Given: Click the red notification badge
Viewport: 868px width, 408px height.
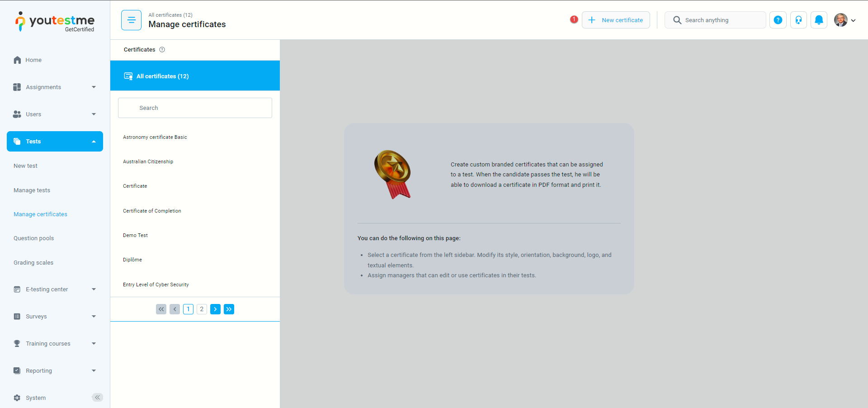Looking at the screenshot, I should click(x=574, y=19).
